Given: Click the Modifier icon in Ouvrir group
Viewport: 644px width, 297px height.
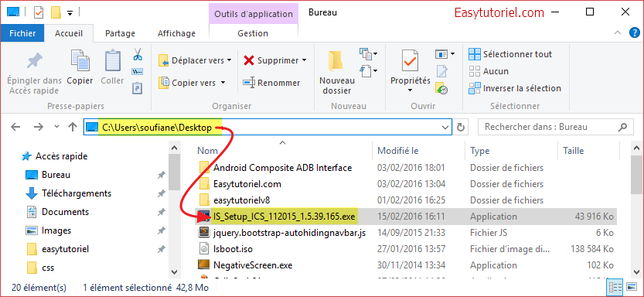Looking at the screenshot, I should click(442, 71).
